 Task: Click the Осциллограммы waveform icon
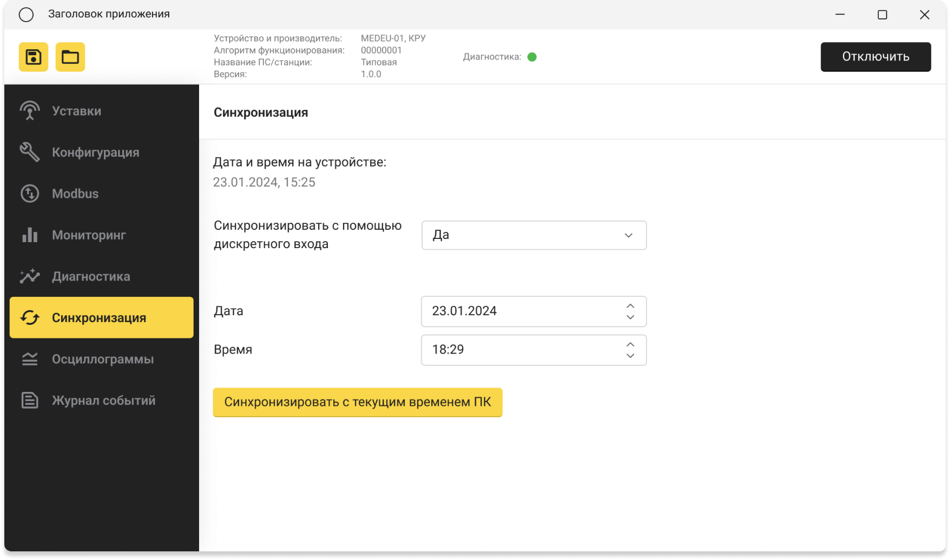coord(30,359)
